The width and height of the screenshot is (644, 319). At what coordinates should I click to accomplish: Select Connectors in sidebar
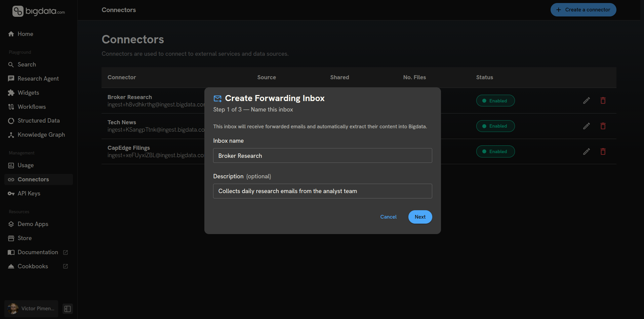pos(39,179)
